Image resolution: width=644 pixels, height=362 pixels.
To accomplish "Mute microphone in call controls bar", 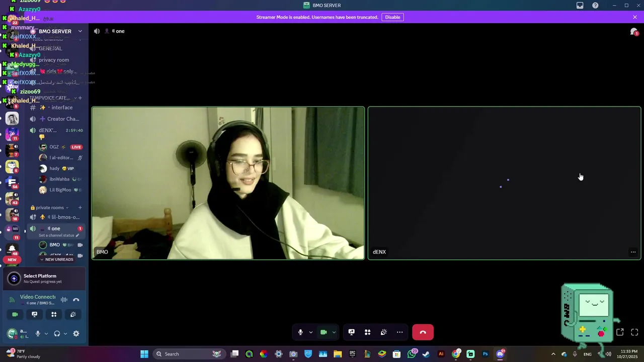I will click(300, 332).
